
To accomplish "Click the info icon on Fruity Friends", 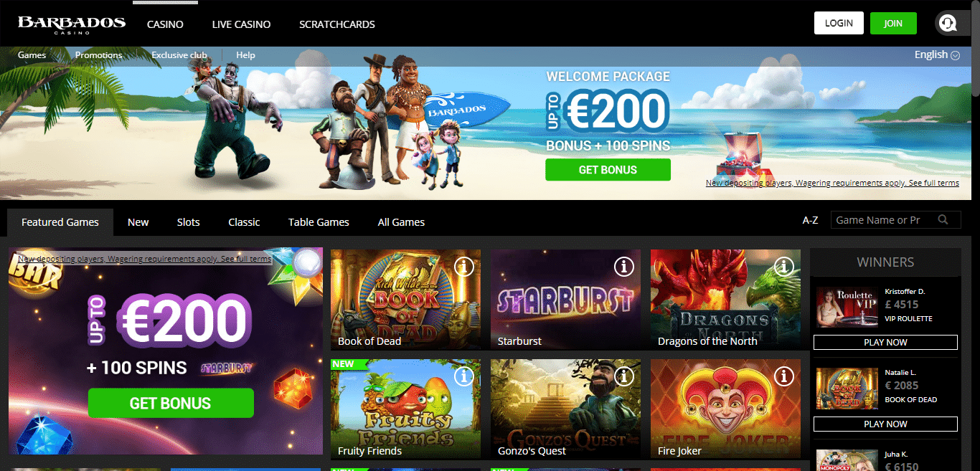I will point(464,376).
